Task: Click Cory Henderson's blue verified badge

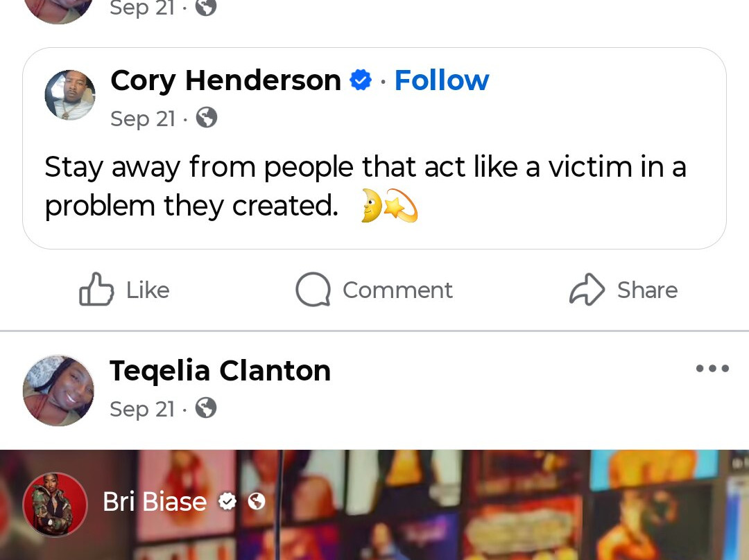Action: [x=360, y=80]
